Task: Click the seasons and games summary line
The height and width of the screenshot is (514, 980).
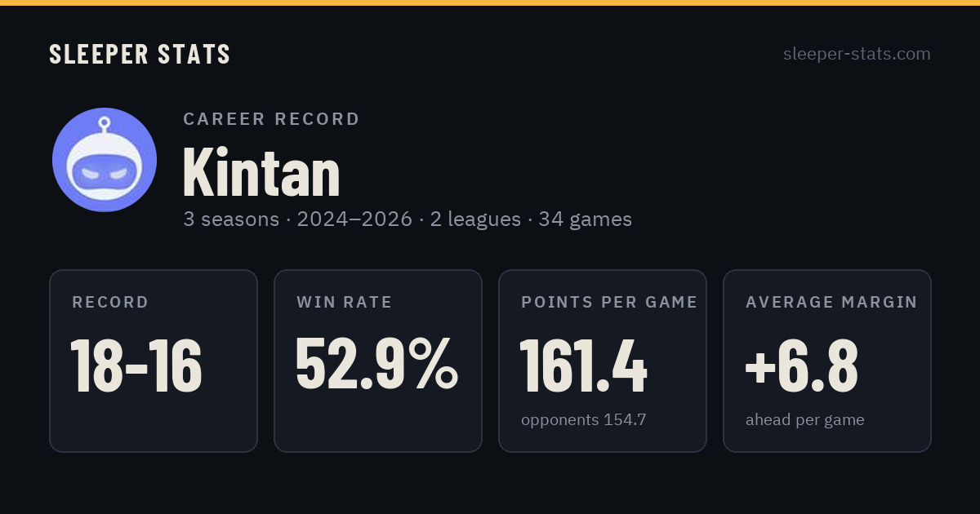Action: click(x=408, y=219)
